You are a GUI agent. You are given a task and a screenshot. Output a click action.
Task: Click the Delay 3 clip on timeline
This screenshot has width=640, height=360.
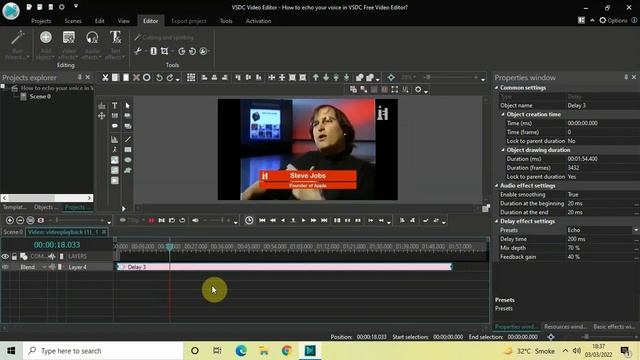click(284, 267)
